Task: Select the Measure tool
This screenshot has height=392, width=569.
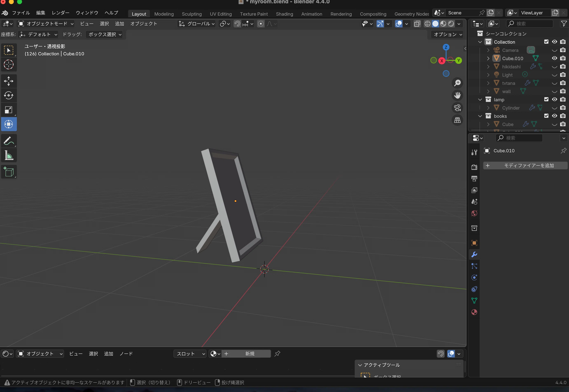Action: point(9,155)
